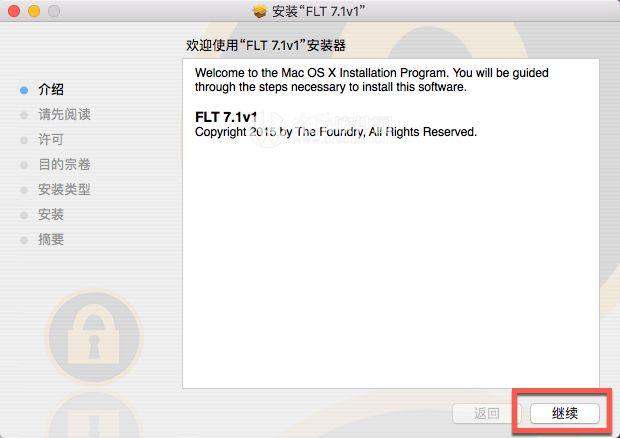Screen dimensions: 620x438
Task: Click the gray bullet beside 摘要
Action: point(24,240)
